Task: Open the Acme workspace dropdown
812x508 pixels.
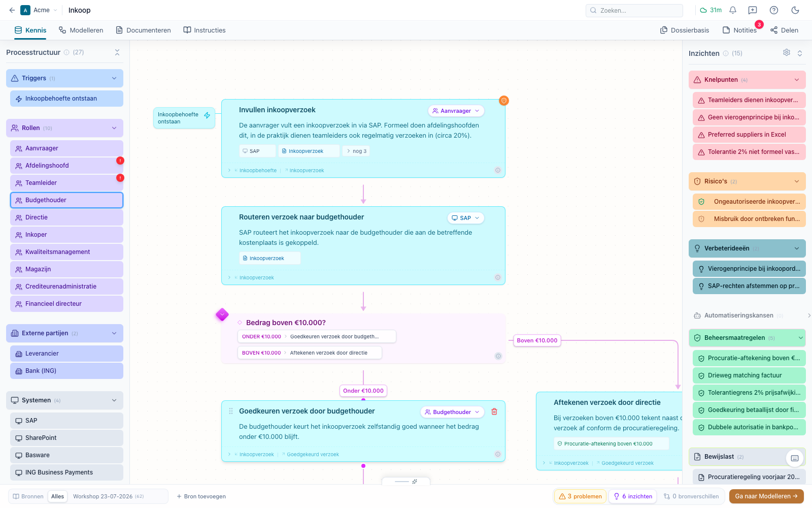Action: [x=40, y=10]
